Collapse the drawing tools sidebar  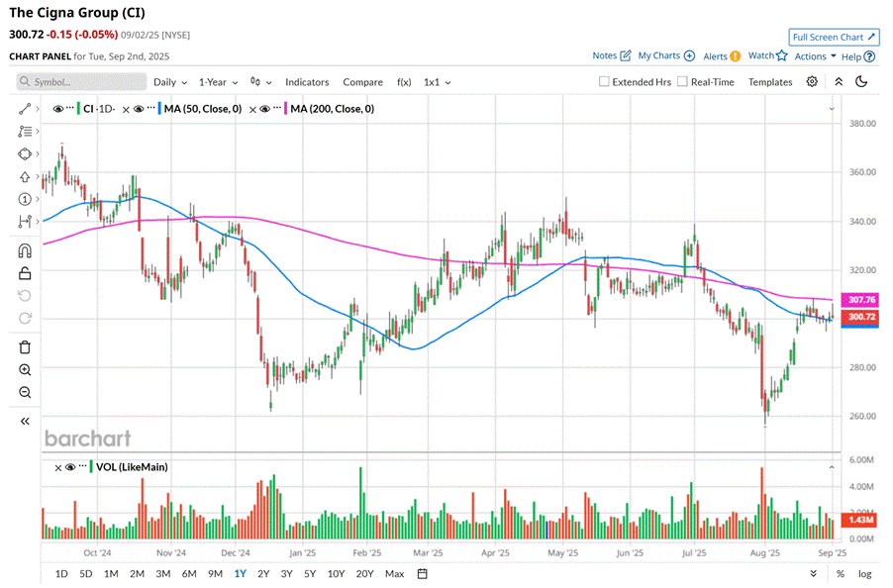(x=25, y=422)
